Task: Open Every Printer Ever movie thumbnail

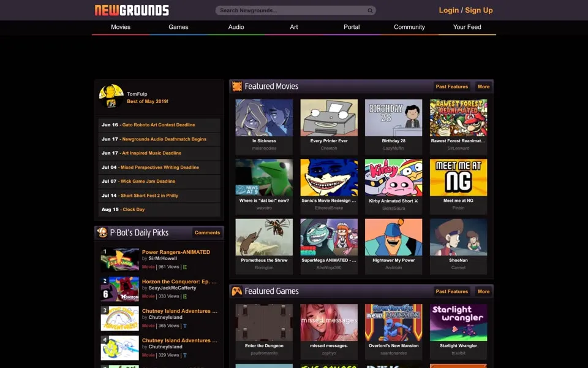Action: [329, 118]
